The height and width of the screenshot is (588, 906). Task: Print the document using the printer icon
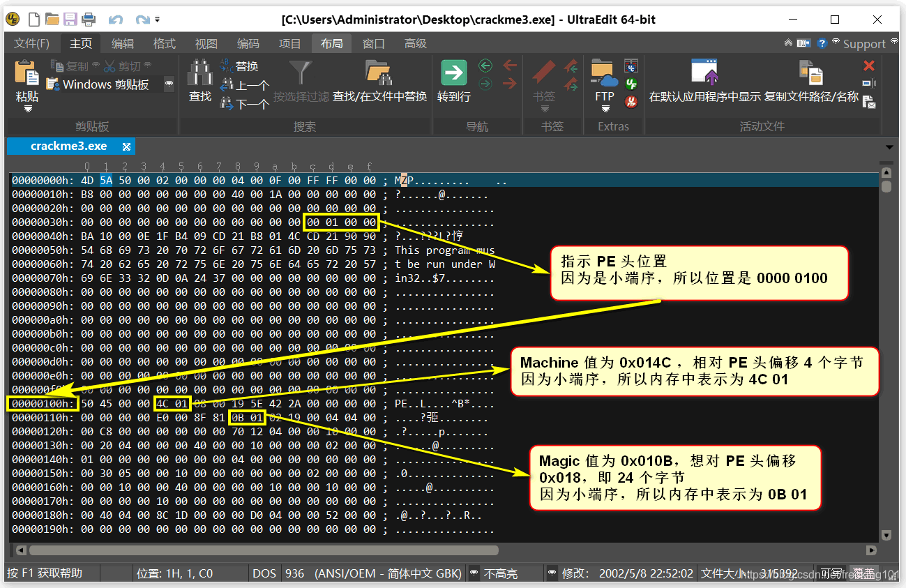[x=89, y=20]
